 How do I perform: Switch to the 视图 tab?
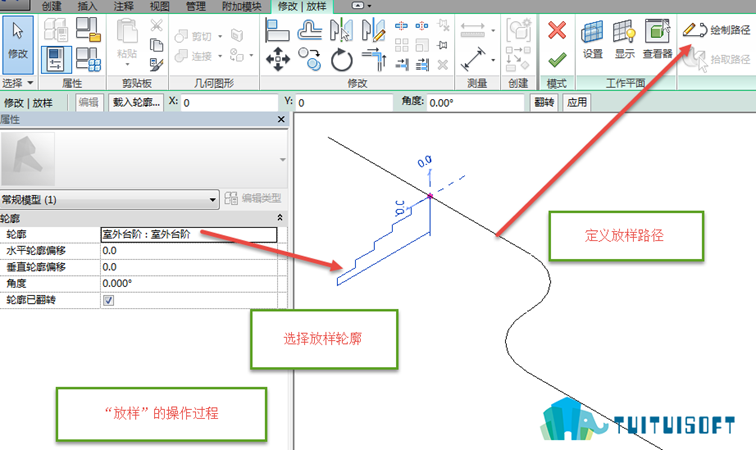(160, 6)
